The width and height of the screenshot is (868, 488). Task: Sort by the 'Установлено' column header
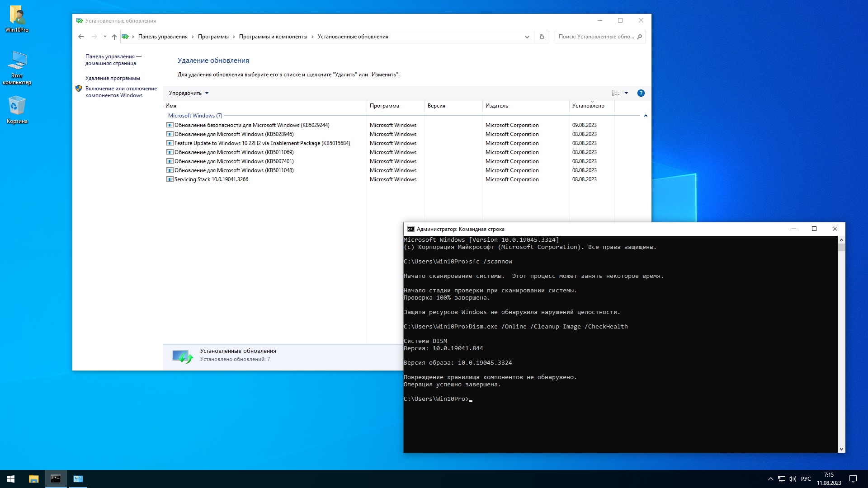592,106
